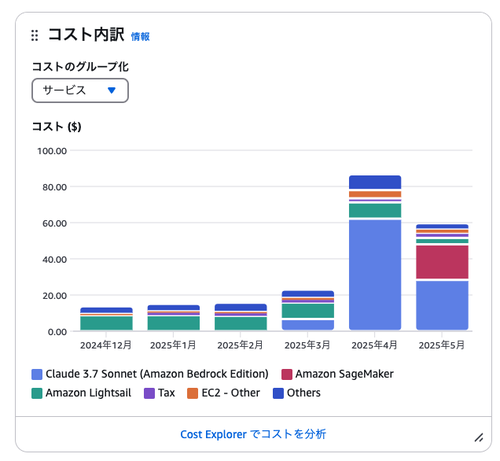Image resolution: width=500 pixels, height=461 pixels.
Task: Click the 2025年4月 x-axis label
Action: 374,345
